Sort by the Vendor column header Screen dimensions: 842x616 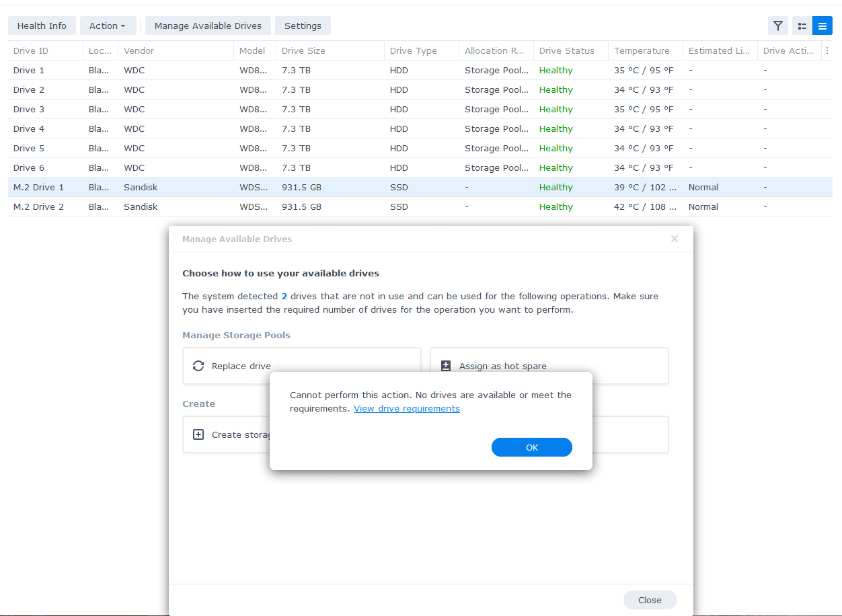176,50
